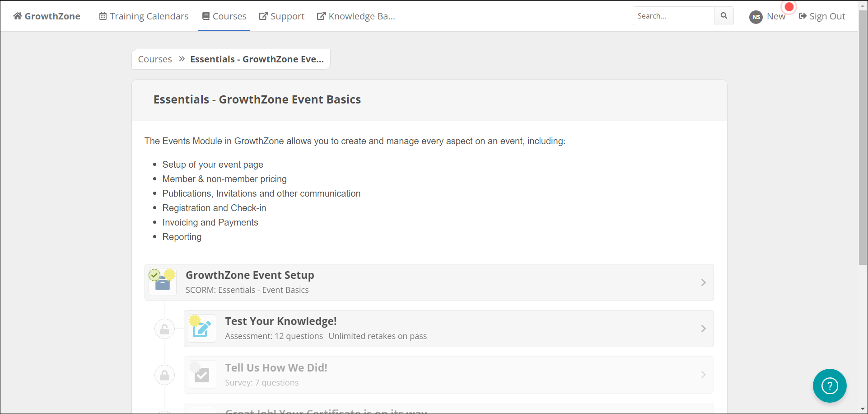The image size is (868, 414).
Task: Click the NS user avatar
Action: click(x=756, y=17)
